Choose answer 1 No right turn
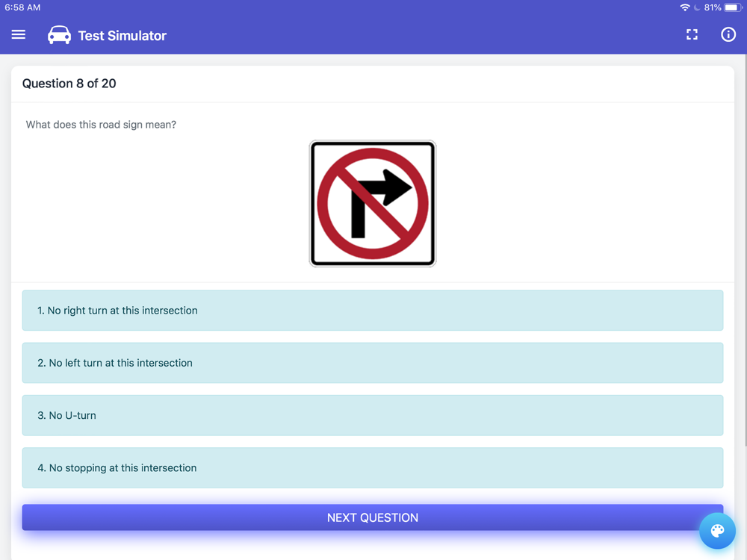This screenshot has width=747, height=560. [373, 311]
